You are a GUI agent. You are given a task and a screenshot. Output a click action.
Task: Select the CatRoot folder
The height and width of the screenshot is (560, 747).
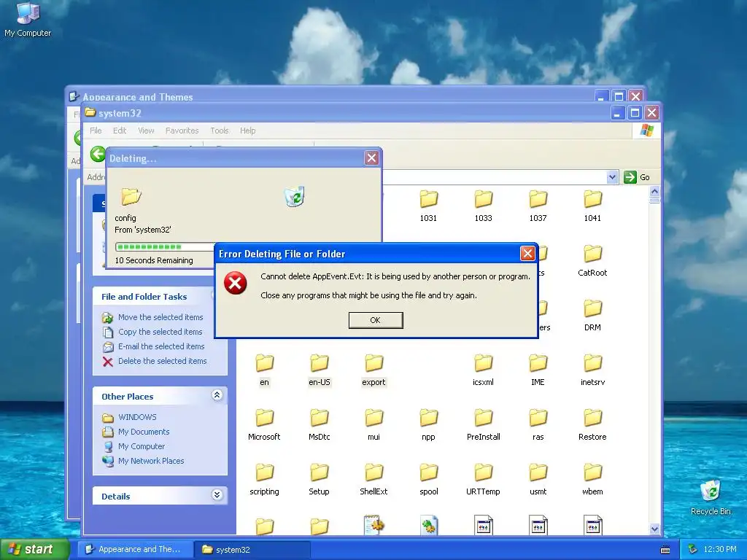[x=592, y=260]
